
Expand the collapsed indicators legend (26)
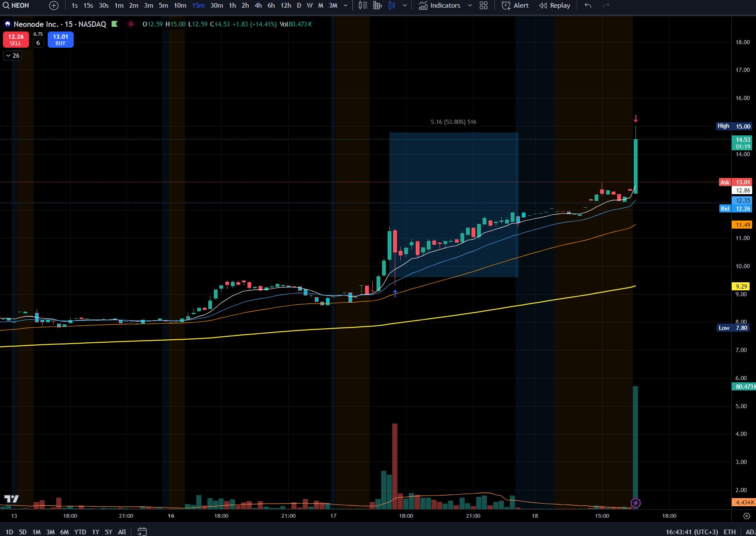[x=12, y=56]
